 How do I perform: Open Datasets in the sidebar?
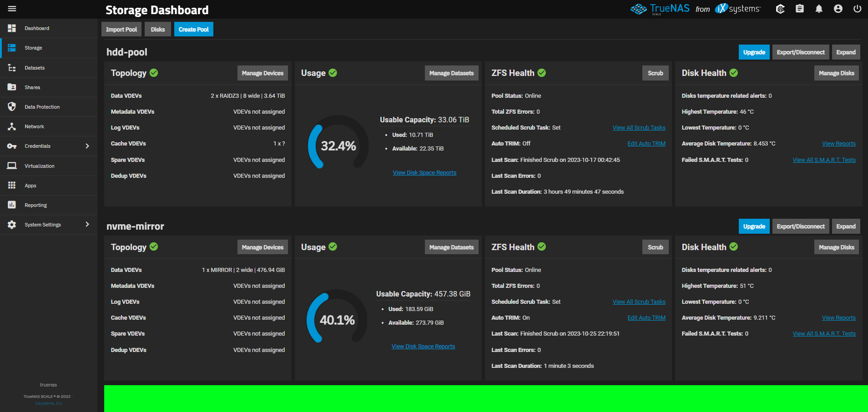pos(35,68)
